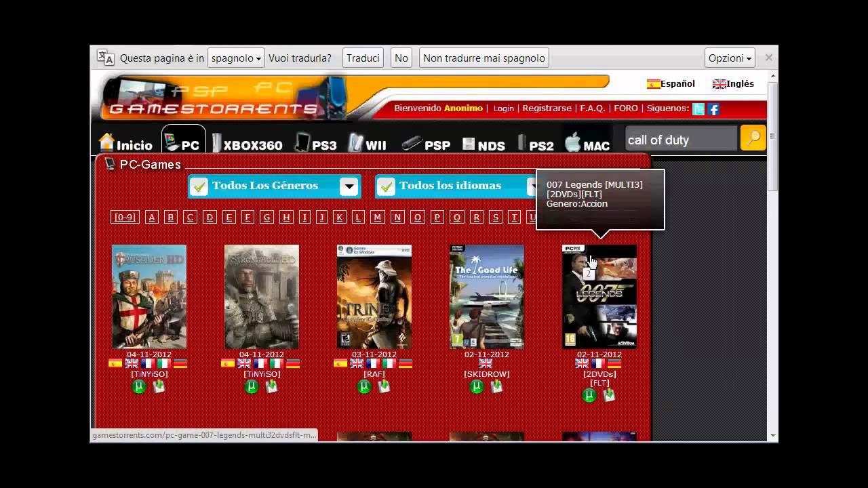Click the download file icon under The Good Life

click(x=496, y=386)
